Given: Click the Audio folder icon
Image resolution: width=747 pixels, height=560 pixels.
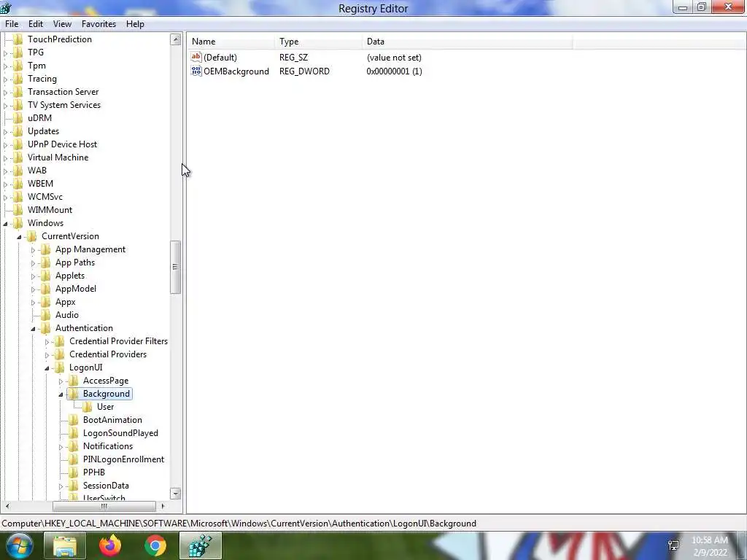Looking at the screenshot, I should [x=46, y=315].
